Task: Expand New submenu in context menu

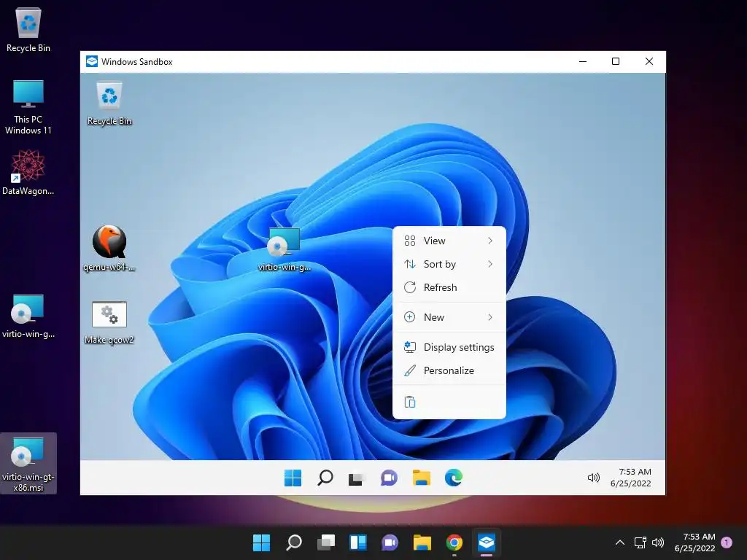Action: click(x=449, y=317)
